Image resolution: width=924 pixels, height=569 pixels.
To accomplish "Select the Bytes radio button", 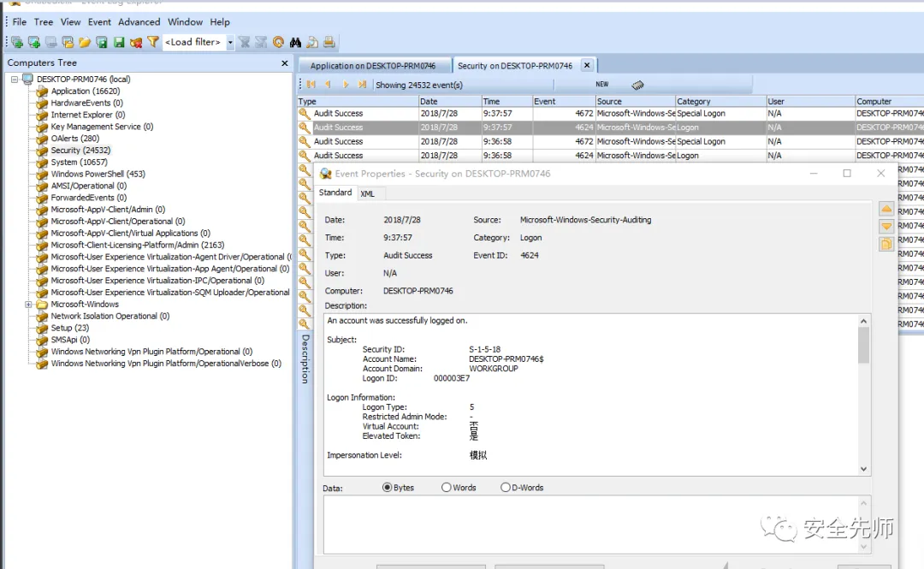I will (388, 487).
